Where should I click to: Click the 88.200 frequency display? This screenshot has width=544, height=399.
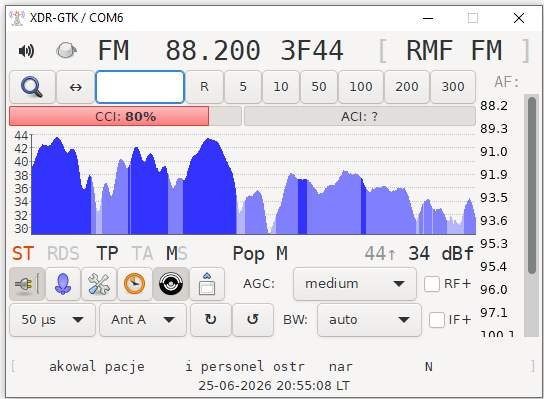pos(213,51)
